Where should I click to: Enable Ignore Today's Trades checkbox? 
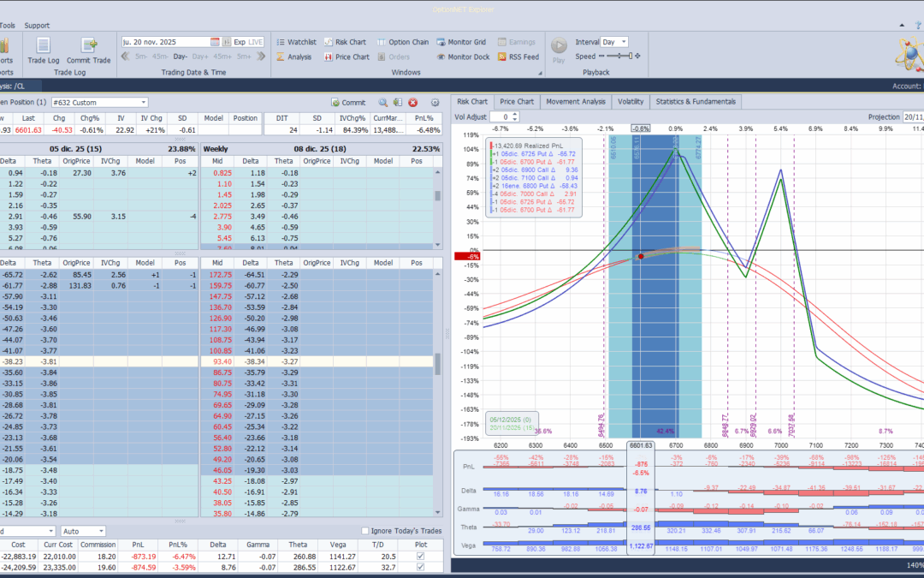click(x=365, y=531)
